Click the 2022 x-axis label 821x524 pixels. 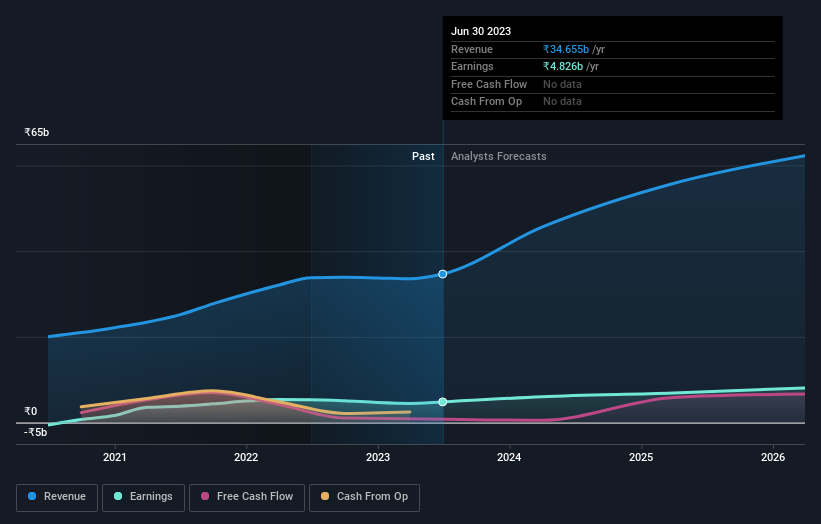[x=246, y=458]
